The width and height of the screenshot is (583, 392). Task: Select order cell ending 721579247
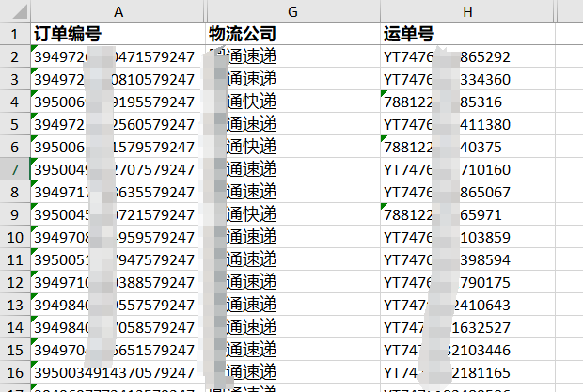coord(118,214)
